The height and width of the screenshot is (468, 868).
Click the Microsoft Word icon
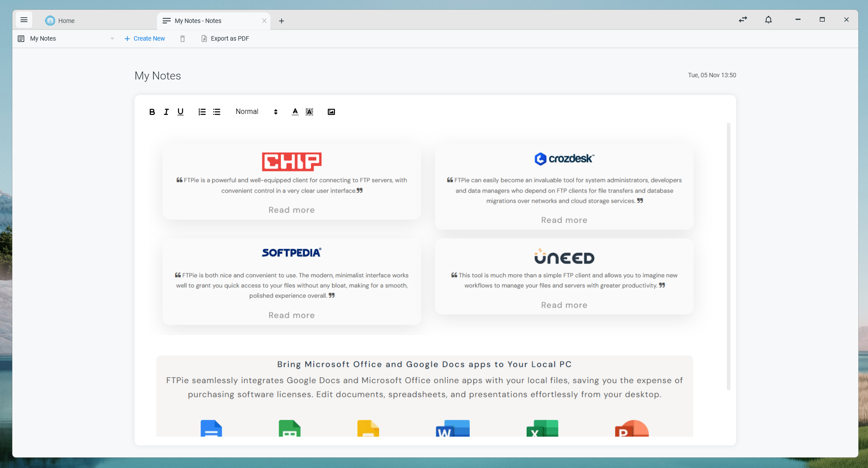453,428
